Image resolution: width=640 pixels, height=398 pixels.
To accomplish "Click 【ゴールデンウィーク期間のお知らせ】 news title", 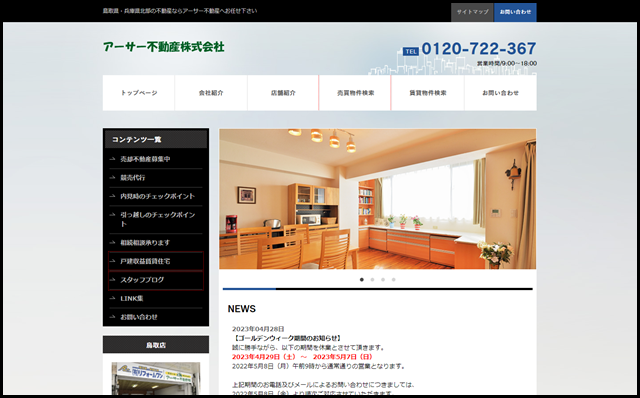I will coord(287,338).
